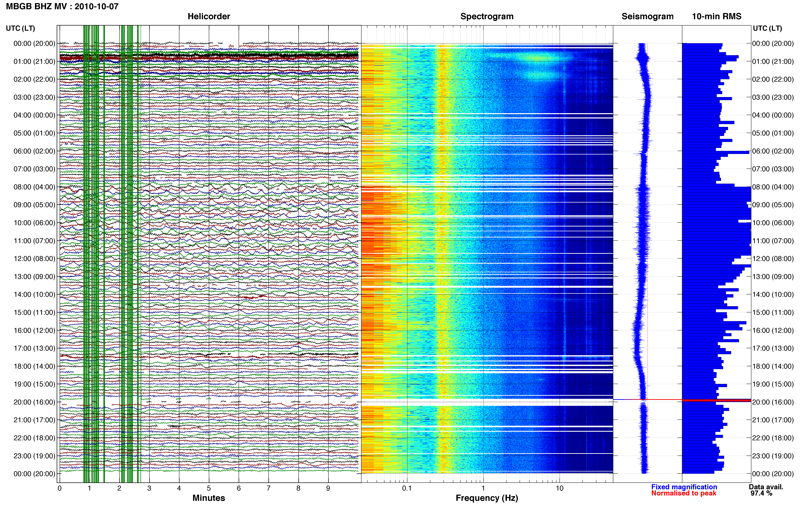Click left time label '05:00 (01:00)'

click(34, 133)
